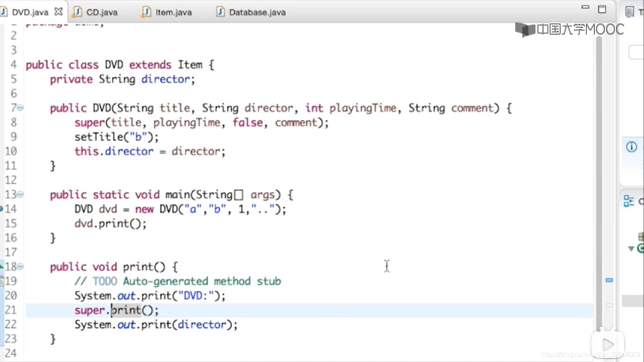Click 'super(title, playingTime, false, comment);' line
Viewport: 644px width, 362px height.
pos(202,122)
